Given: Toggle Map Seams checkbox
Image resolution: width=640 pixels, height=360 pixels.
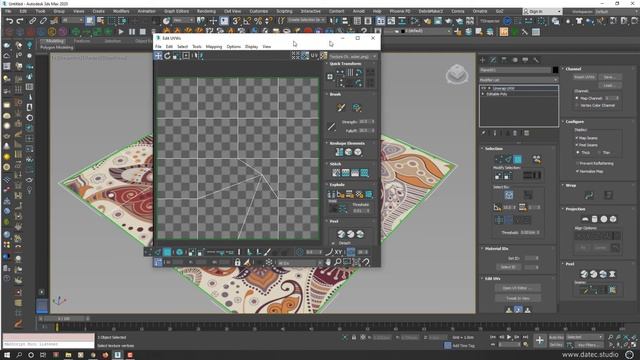Looking at the screenshot, I should (577, 138).
